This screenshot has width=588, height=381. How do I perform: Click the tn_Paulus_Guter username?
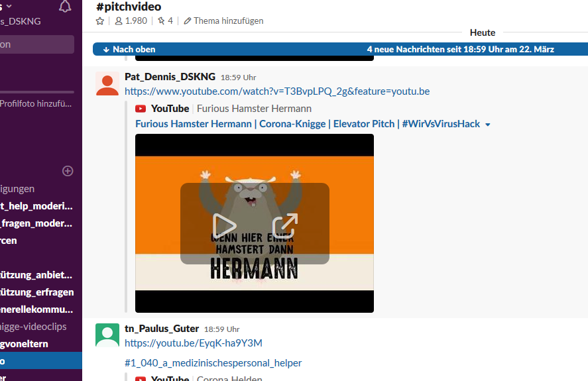pyautogui.click(x=162, y=329)
